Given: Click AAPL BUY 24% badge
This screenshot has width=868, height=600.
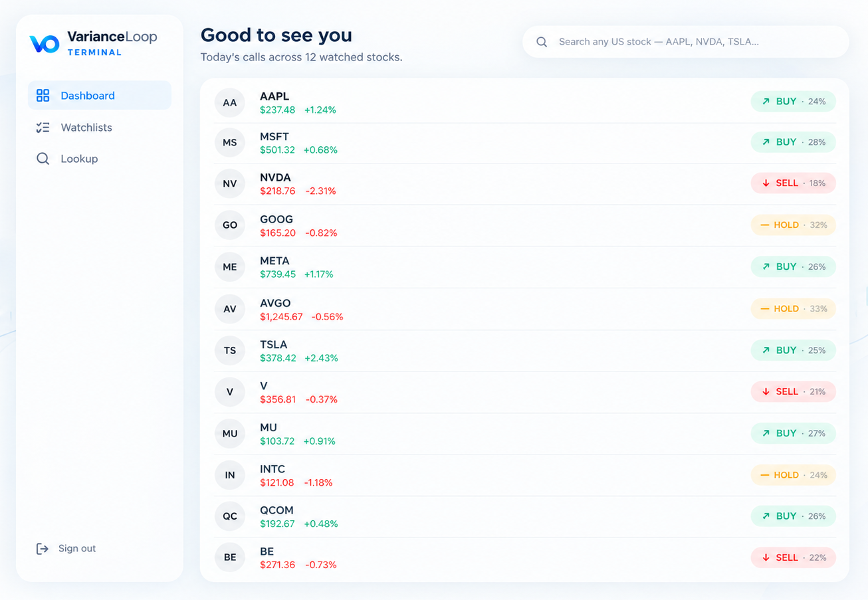Looking at the screenshot, I should pyautogui.click(x=794, y=102).
